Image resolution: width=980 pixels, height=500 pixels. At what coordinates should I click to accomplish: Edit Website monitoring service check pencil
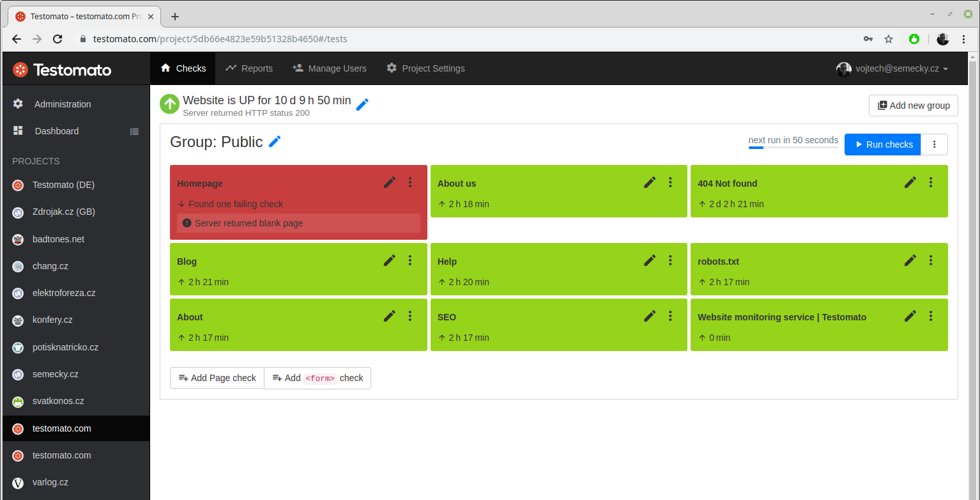click(910, 316)
